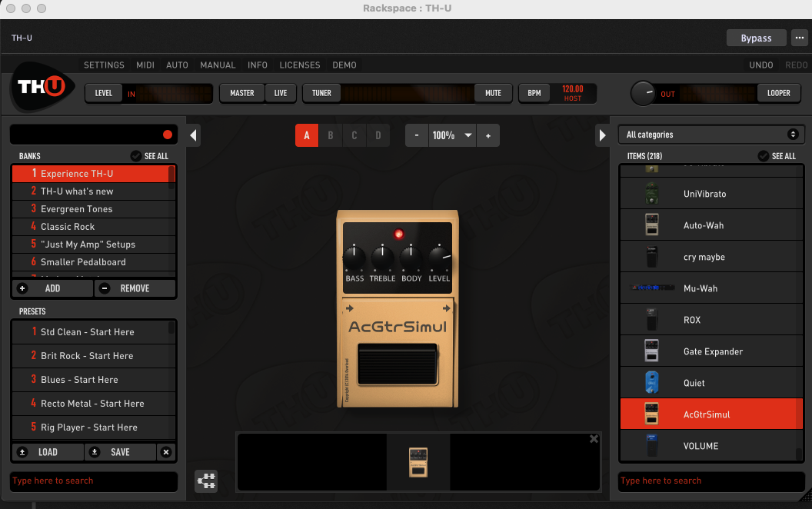Click the MASTER button
This screenshot has height=509, width=812.
[x=242, y=93]
